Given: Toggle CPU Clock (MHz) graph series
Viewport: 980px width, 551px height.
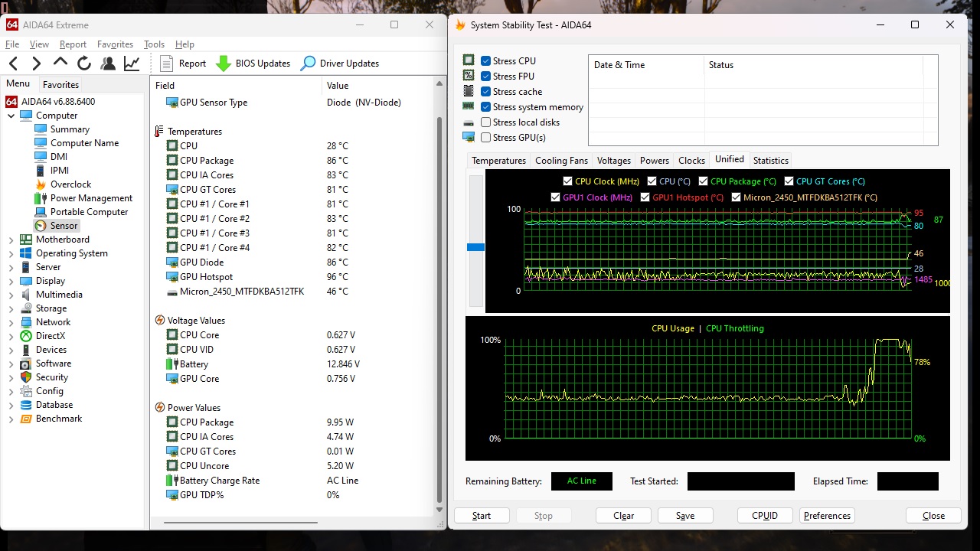Looking at the screenshot, I should point(567,181).
